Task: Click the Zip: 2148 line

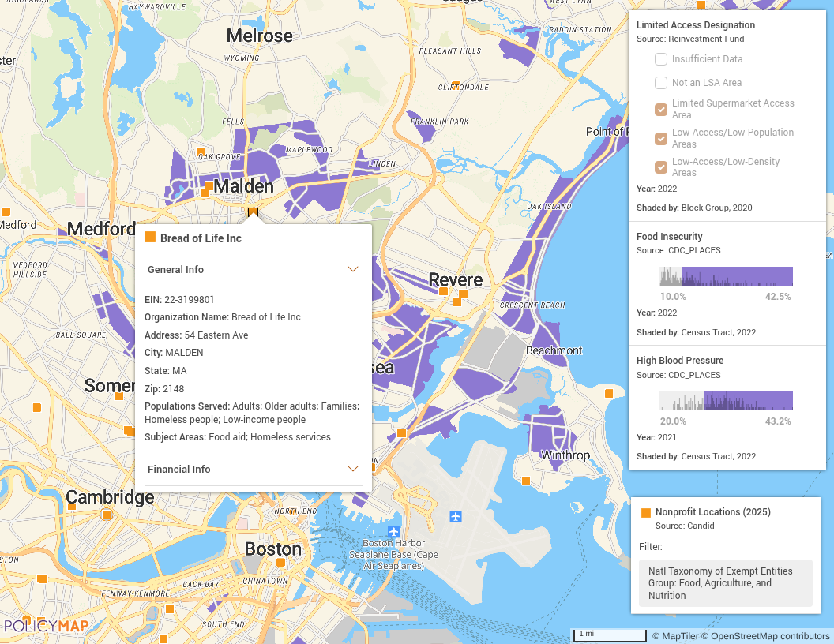Action: coord(164,389)
